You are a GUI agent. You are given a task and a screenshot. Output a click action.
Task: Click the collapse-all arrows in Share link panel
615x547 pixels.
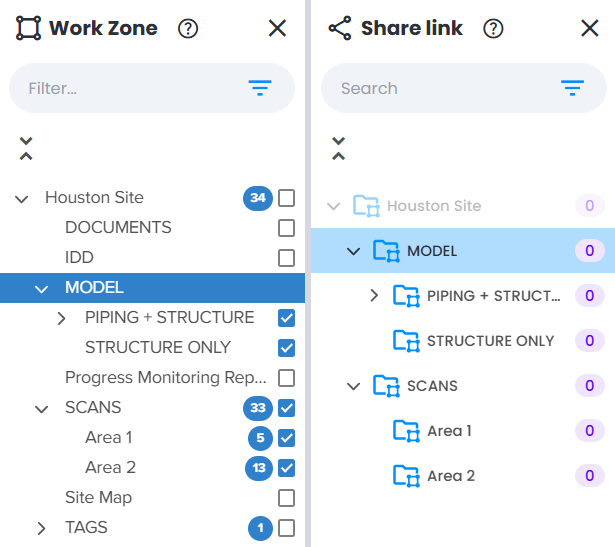tap(338, 149)
